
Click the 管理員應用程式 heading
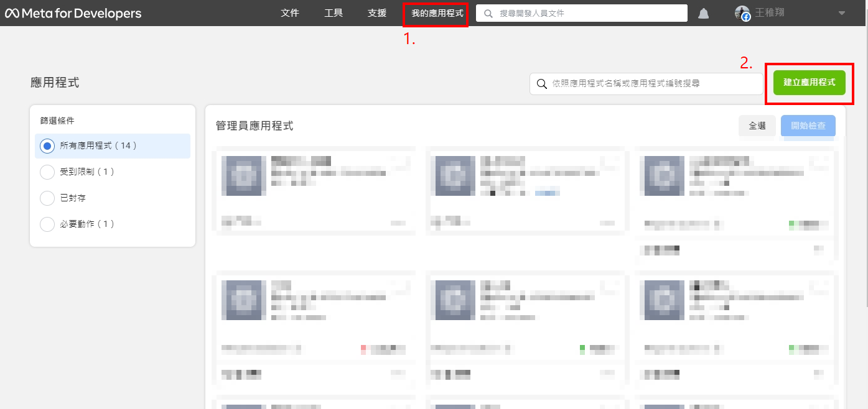coord(254,126)
